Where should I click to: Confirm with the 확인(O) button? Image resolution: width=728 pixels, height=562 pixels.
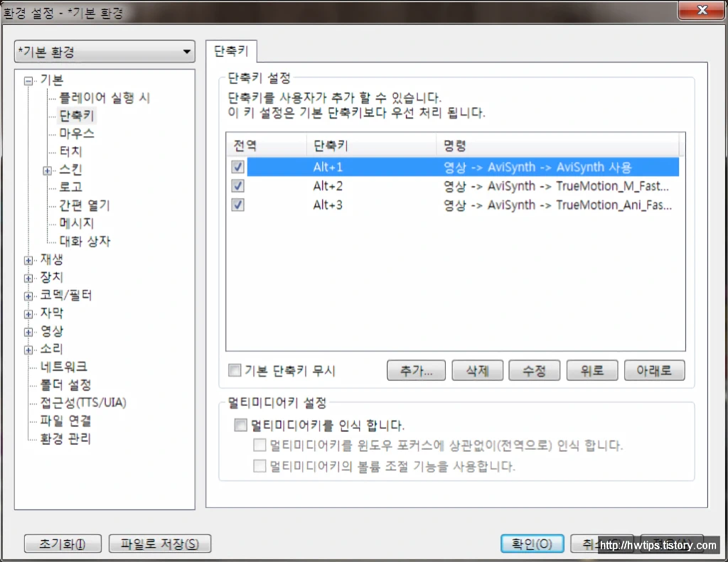pyautogui.click(x=532, y=544)
